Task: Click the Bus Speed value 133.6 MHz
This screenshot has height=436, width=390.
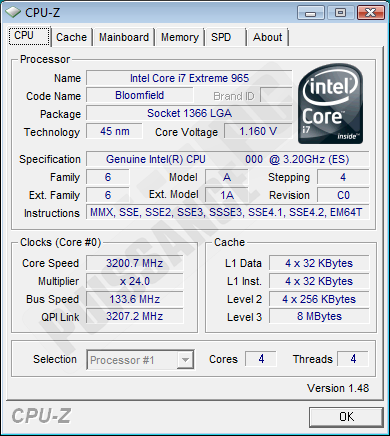Action: click(135, 299)
